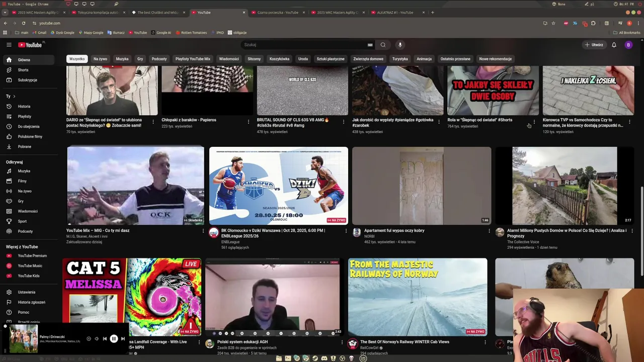Select the Na żywo filter chip
Viewport: 644px width, 362px height.
click(100, 59)
